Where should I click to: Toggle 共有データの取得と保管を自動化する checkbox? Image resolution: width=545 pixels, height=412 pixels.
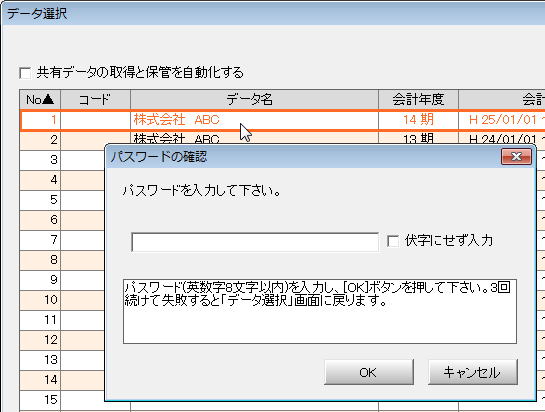click(x=25, y=73)
